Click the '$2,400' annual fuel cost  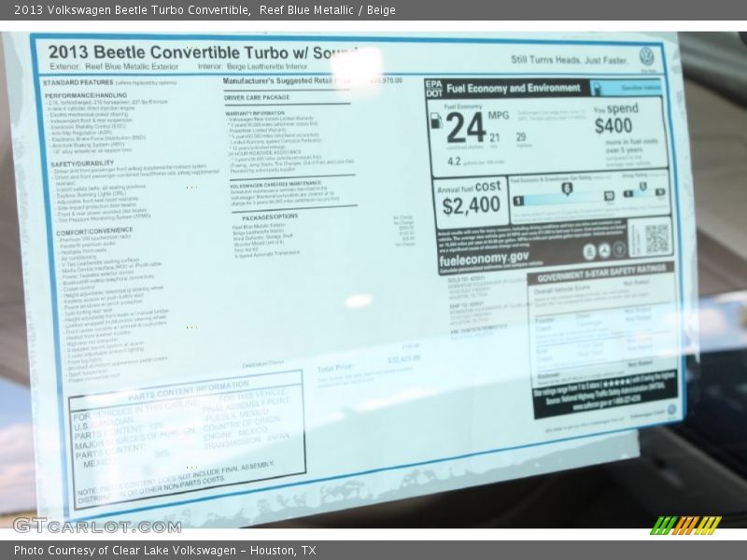pos(472,205)
